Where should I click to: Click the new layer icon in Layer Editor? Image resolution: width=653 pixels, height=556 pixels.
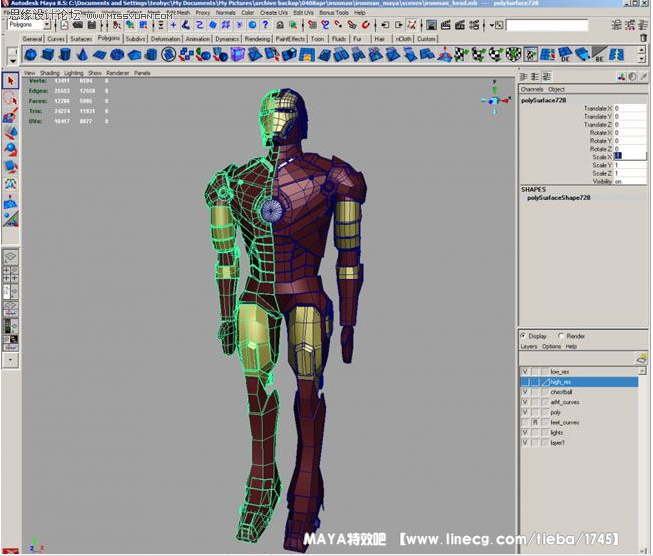pos(641,358)
